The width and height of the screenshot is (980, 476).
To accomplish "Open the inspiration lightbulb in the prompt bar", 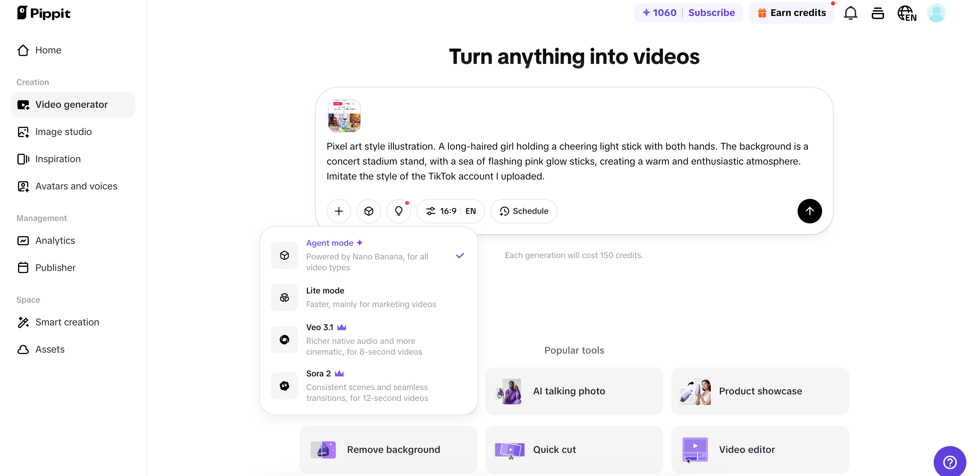I will [x=399, y=211].
